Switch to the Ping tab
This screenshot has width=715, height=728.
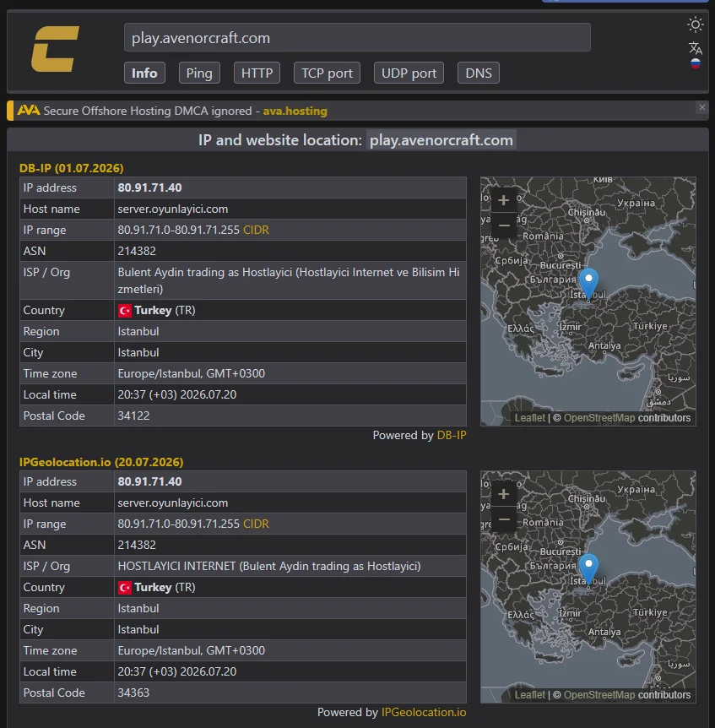point(199,73)
